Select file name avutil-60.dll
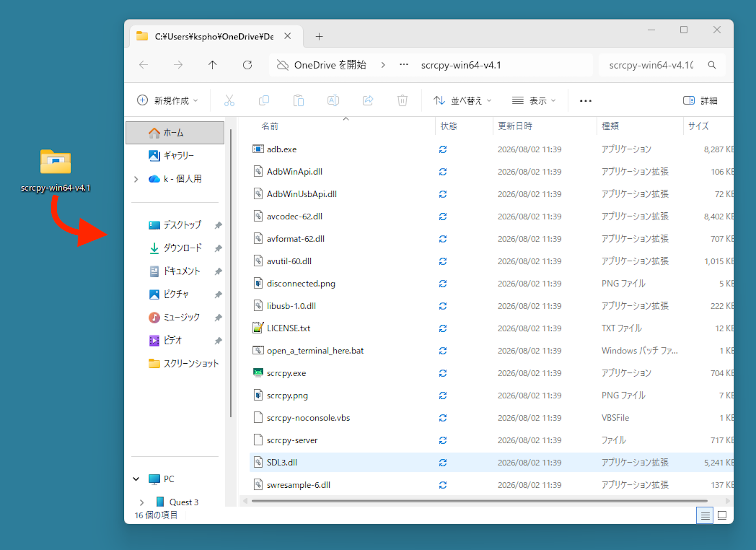Image resolution: width=756 pixels, height=550 pixels. click(289, 261)
